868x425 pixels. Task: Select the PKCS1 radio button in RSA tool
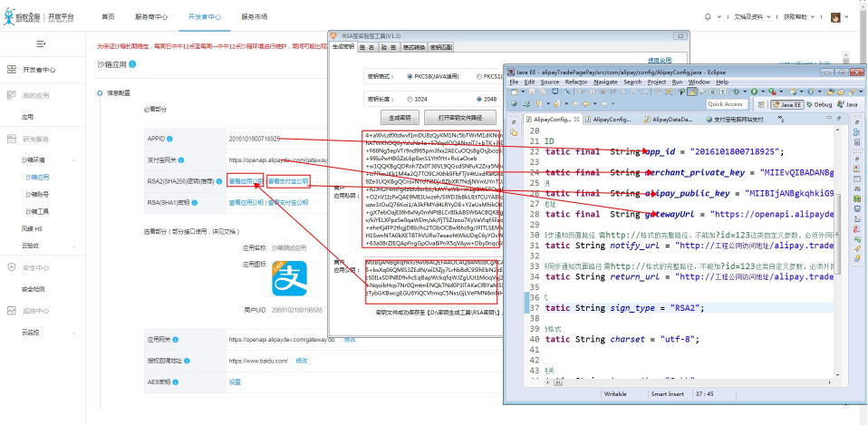pos(479,76)
